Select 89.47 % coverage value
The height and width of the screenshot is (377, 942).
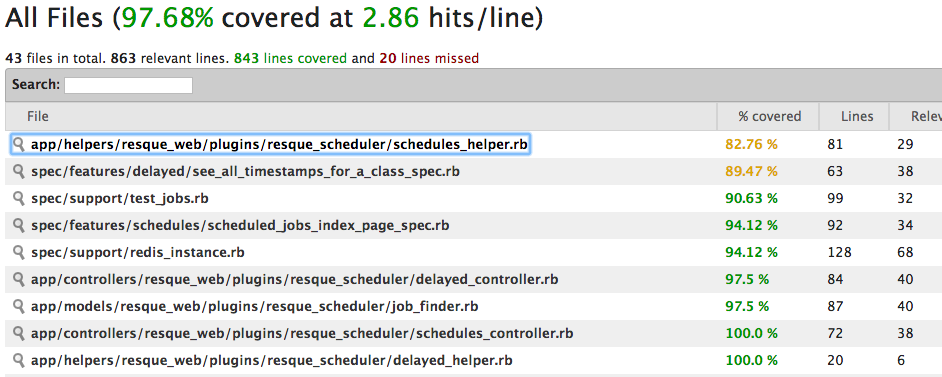(x=751, y=171)
